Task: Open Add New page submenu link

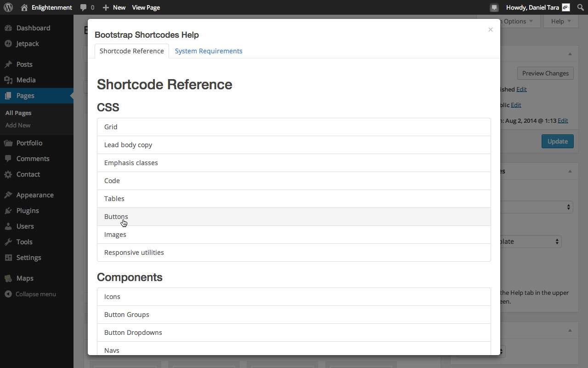Action: pyautogui.click(x=18, y=125)
